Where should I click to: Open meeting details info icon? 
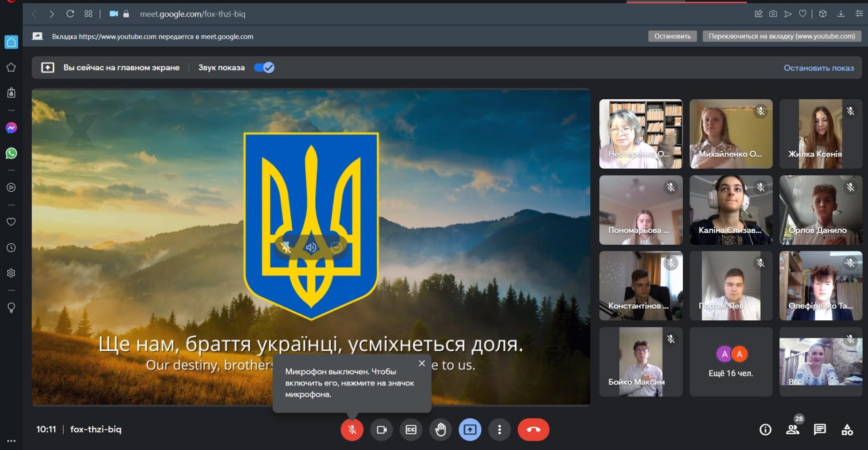765,429
